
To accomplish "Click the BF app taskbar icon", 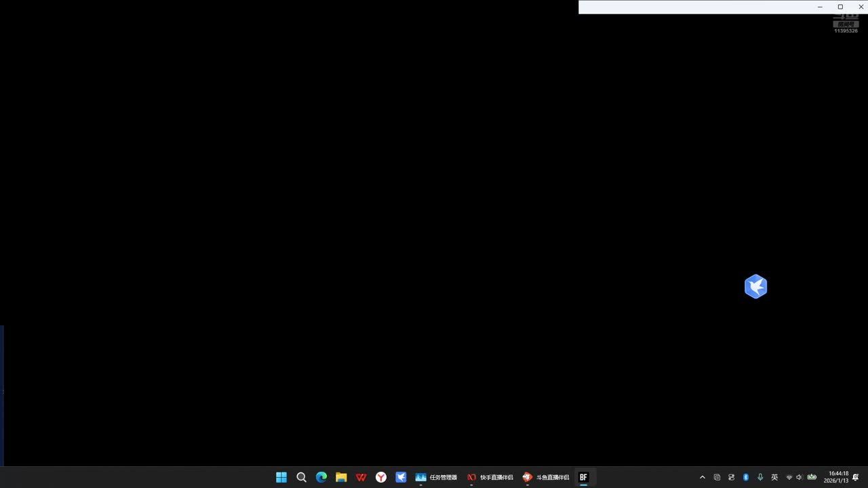I will tap(583, 477).
